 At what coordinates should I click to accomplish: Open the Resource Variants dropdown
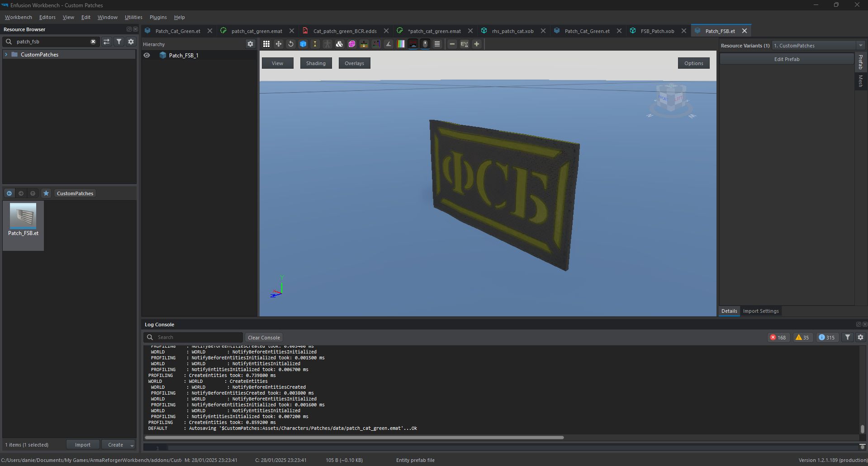point(861,45)
